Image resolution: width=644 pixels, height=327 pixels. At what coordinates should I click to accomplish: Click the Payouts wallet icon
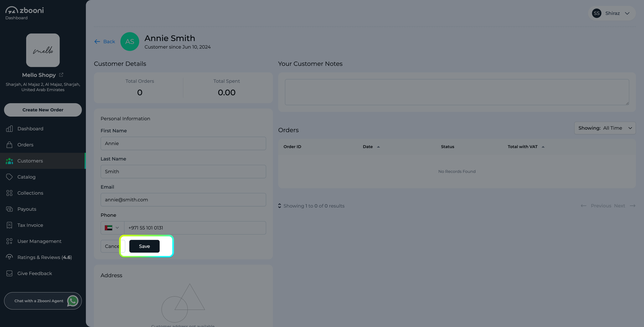(x=9, y=209)
